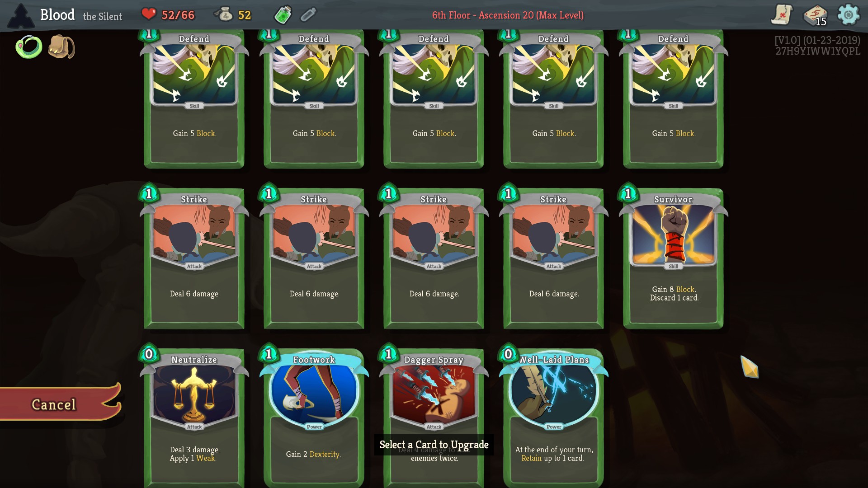Choose the Footwork power card
The height and width of the screenshot is (488, 868).
(x=314, y=415)
